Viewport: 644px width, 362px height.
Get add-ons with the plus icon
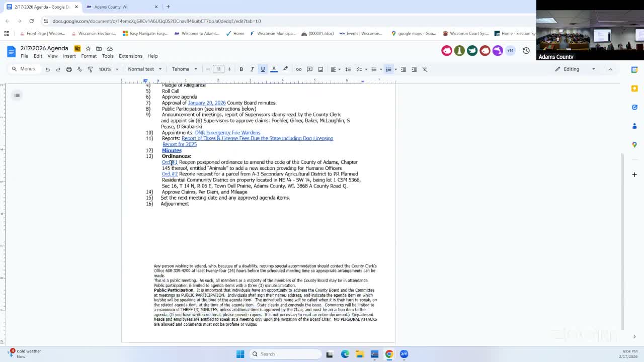pyautogui.click(x=634, y=174)
